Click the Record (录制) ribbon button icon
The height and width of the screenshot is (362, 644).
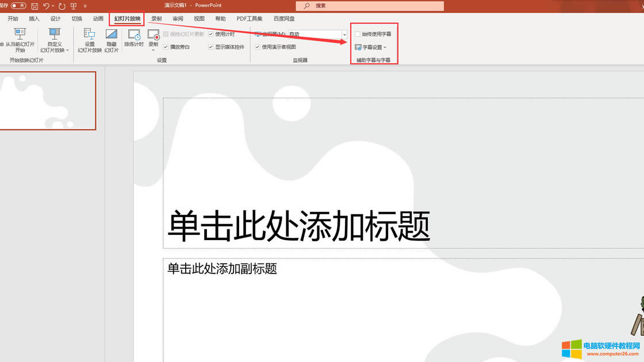point(154,37)
